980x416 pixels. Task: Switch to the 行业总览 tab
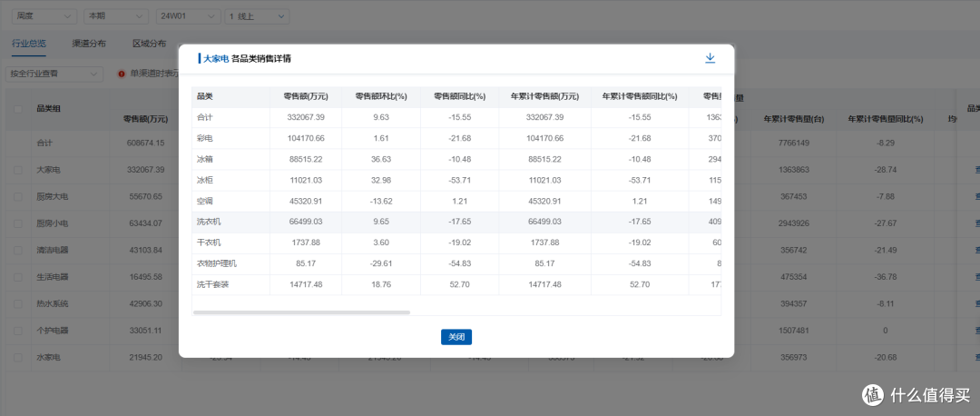(x=29, y=44)
